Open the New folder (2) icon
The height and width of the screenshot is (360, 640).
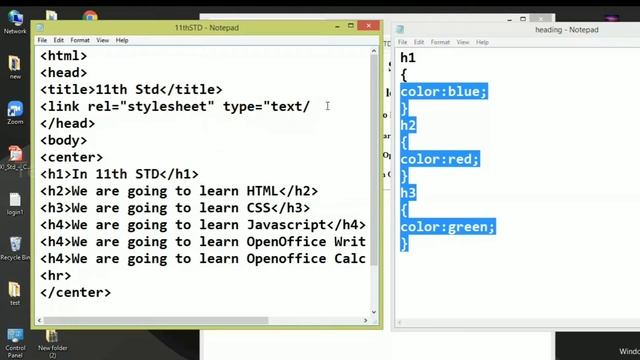[52, 344]
